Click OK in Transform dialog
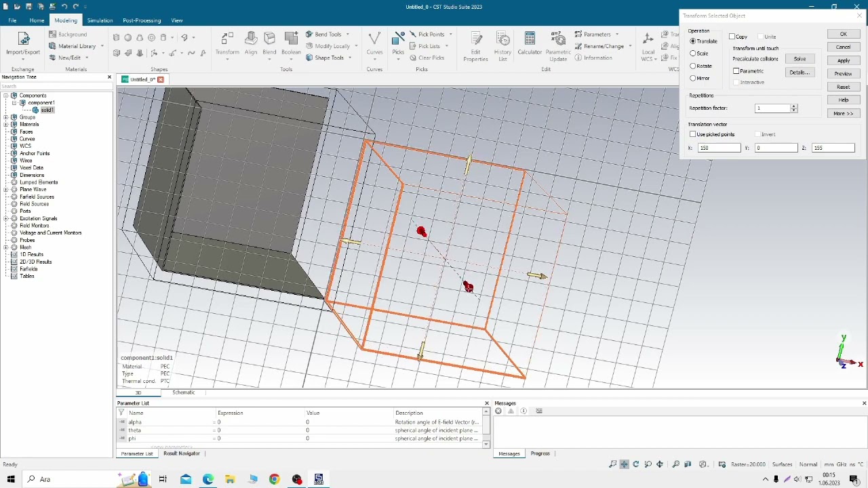Screen dimensions: 868x488 point(844,34)
